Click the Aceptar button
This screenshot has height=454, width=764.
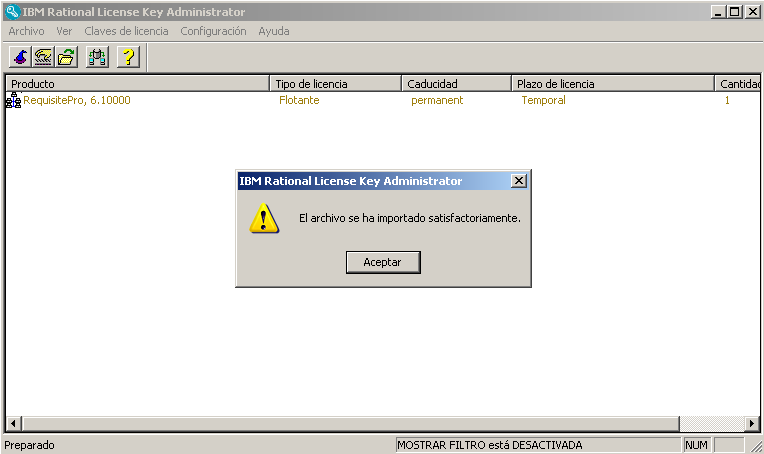click(x=383, y=262)
